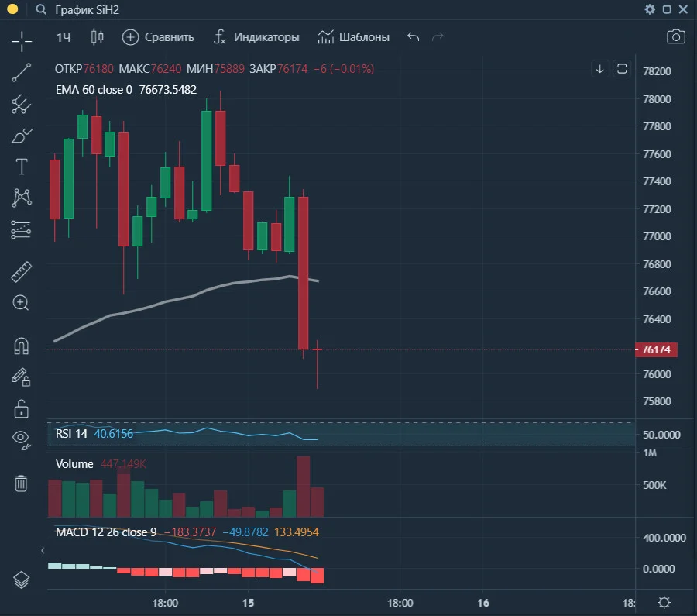Select the crosshair cursor tool
Image resolution: width=697 pixels, height=616 pixels.
22,41
